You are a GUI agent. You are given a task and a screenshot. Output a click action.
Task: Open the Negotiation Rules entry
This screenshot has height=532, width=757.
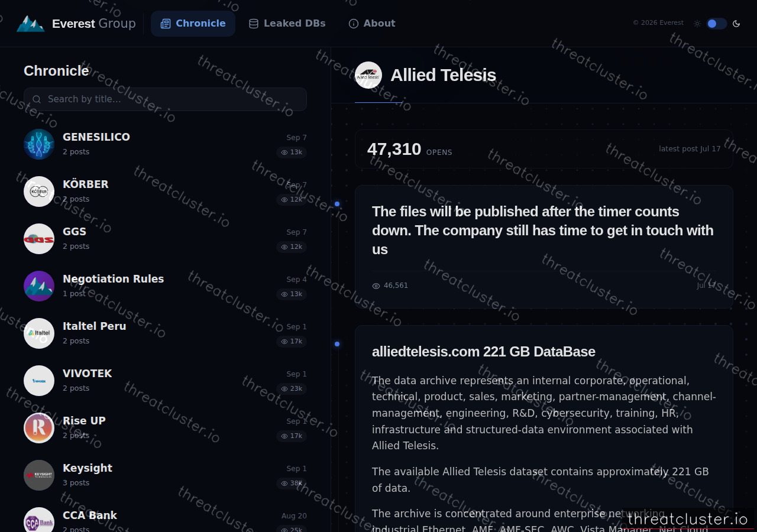(x=165, y=286)
